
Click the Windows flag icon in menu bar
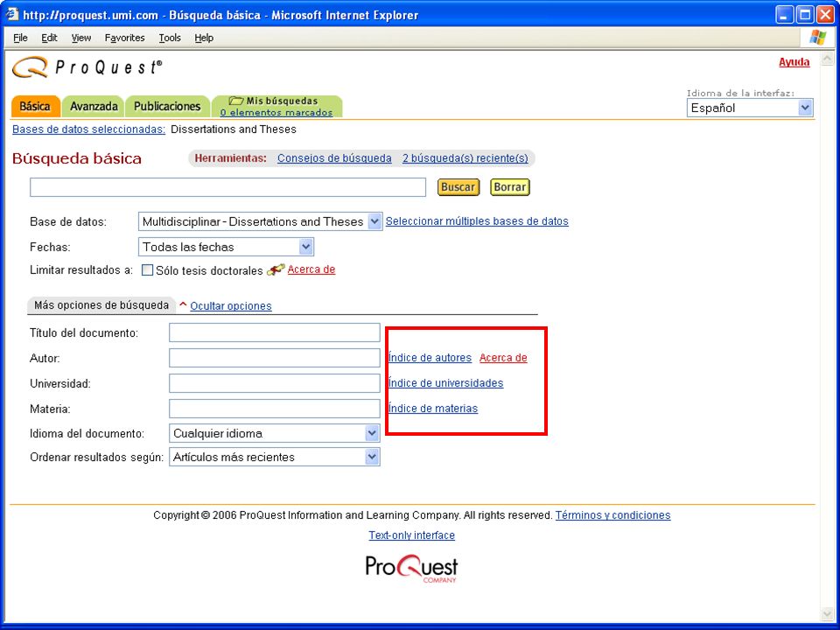tap(817, 38)
